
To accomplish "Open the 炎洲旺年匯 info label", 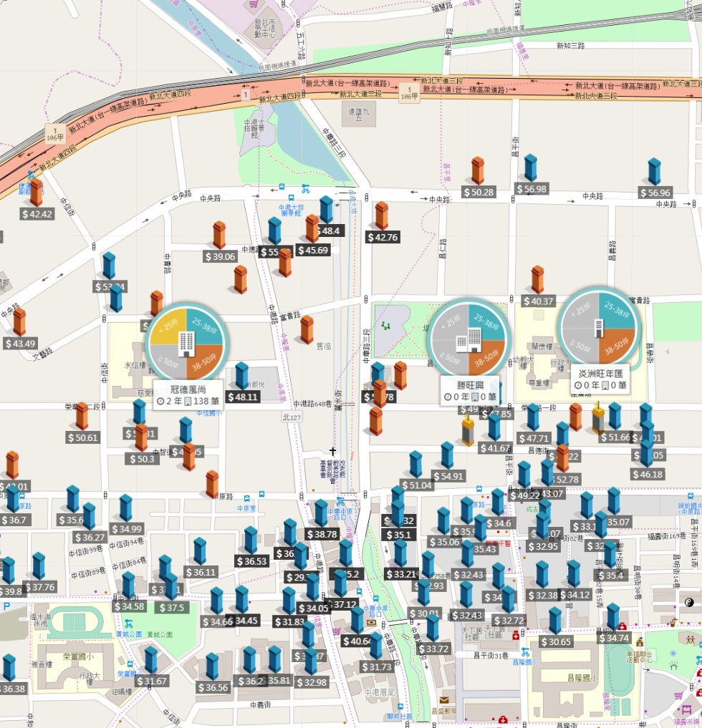I will 600,379.
